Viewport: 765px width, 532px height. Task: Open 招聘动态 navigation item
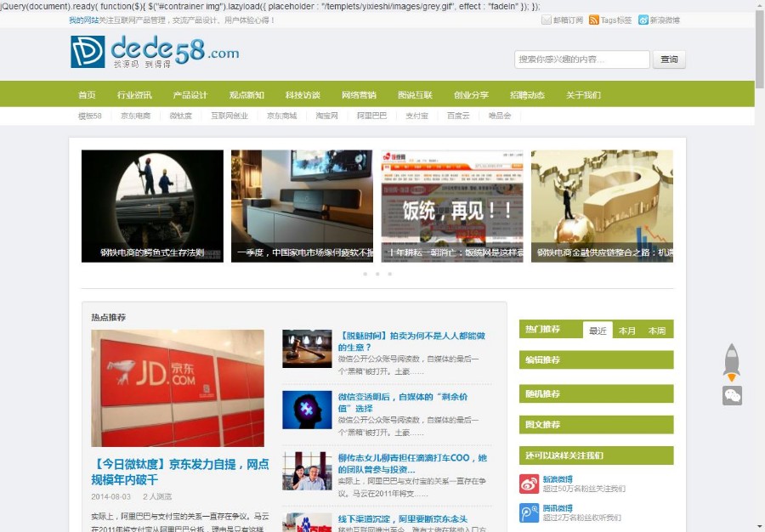527,94
